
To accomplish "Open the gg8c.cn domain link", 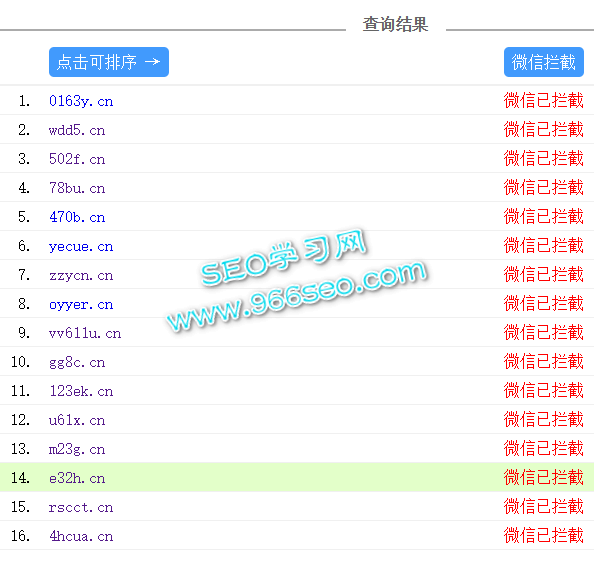I will pos(77,362).
